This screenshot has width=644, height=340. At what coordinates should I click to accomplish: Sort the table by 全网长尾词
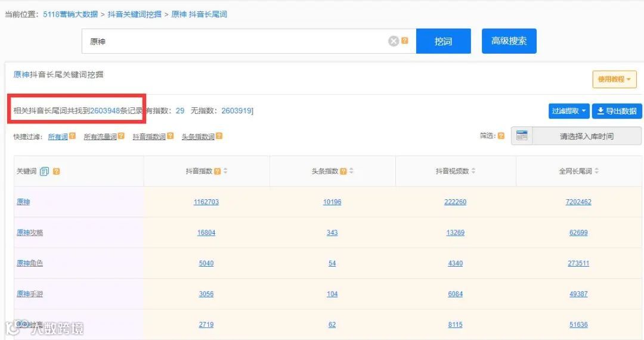click(596, 171)
